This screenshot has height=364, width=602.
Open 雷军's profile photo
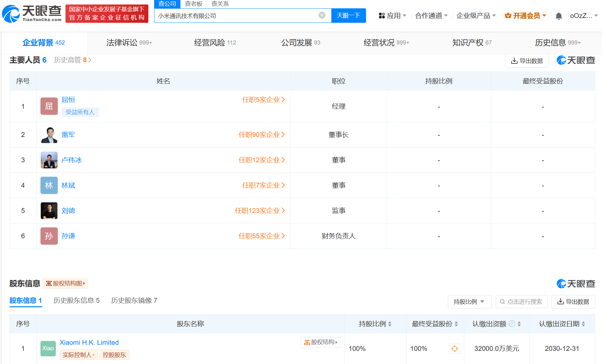(x=49, y=135)
